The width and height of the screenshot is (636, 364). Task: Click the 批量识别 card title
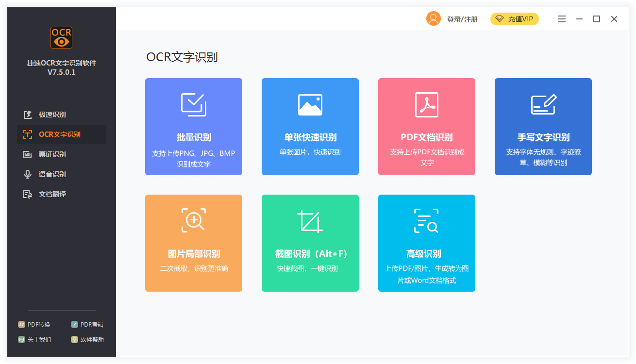pos(194,137)
